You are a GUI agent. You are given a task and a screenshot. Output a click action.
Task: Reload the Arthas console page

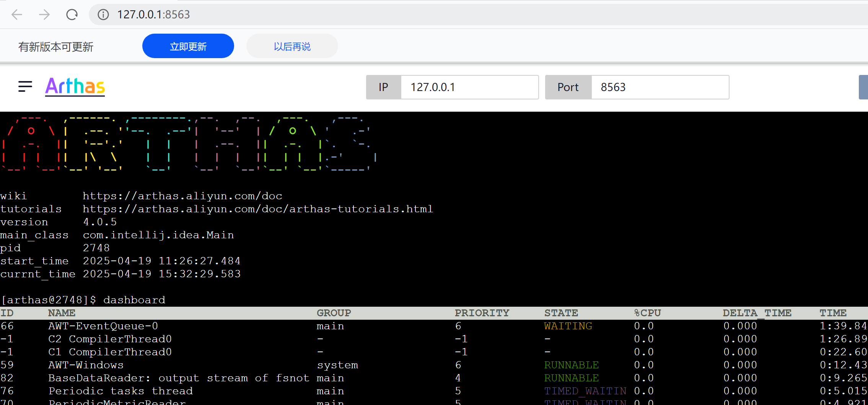pos(72,15)
